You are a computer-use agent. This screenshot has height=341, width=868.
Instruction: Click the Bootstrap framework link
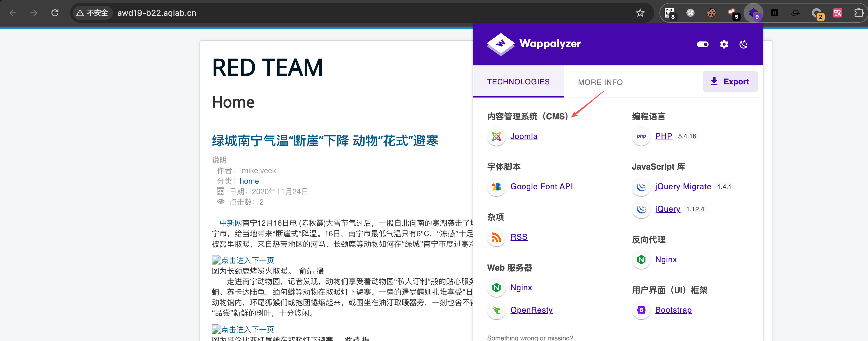tap(673, 310)
